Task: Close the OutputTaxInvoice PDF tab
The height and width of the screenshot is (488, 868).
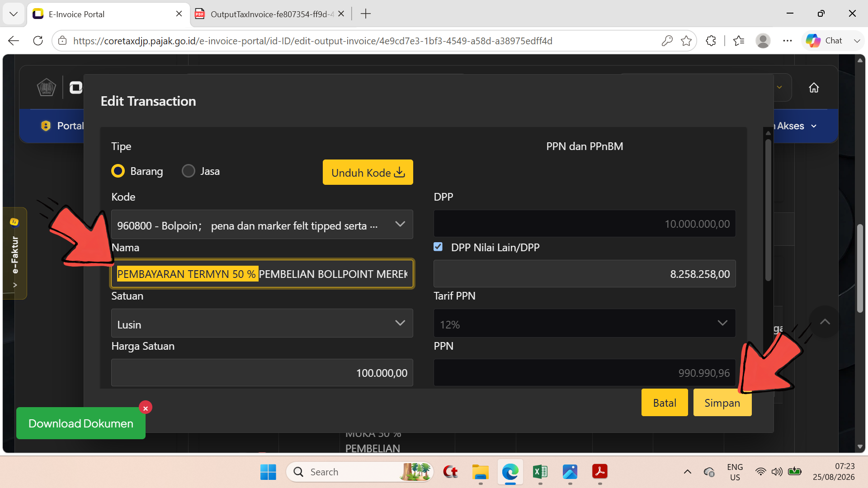Action: [x=341, y=14]
